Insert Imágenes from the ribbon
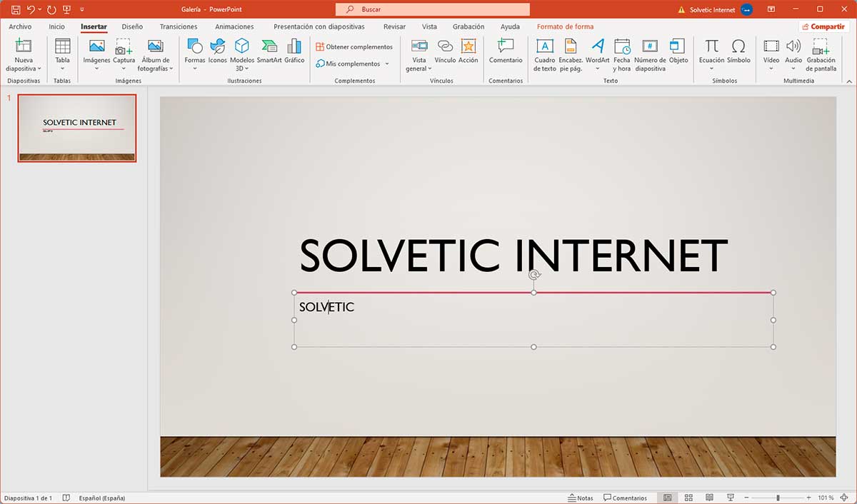Viewport: 857px width, 504px height. pyautogui.click(x=96, y=55)
